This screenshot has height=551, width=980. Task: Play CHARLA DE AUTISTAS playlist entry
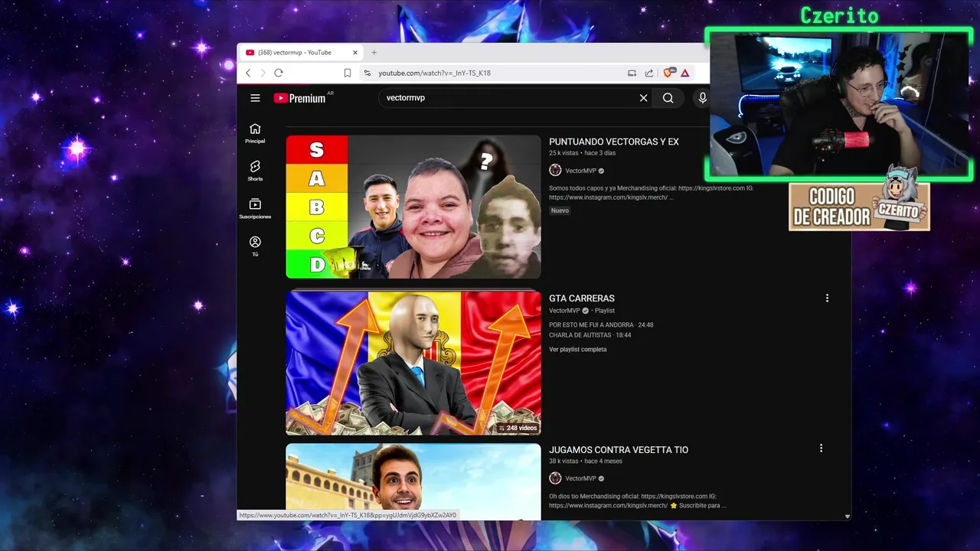pos(590,335)
